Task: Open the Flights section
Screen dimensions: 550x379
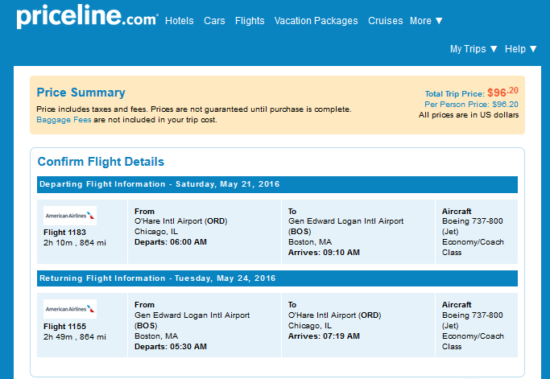Action: (250, 21)
